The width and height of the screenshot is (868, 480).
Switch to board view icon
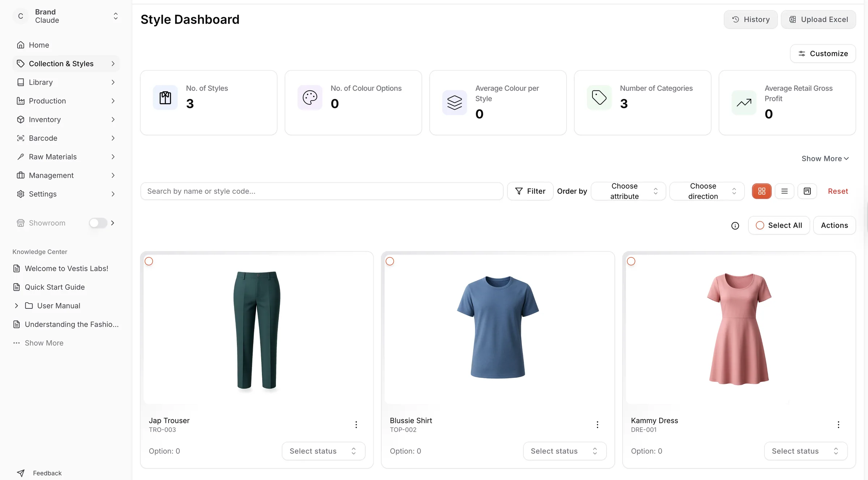807,191
